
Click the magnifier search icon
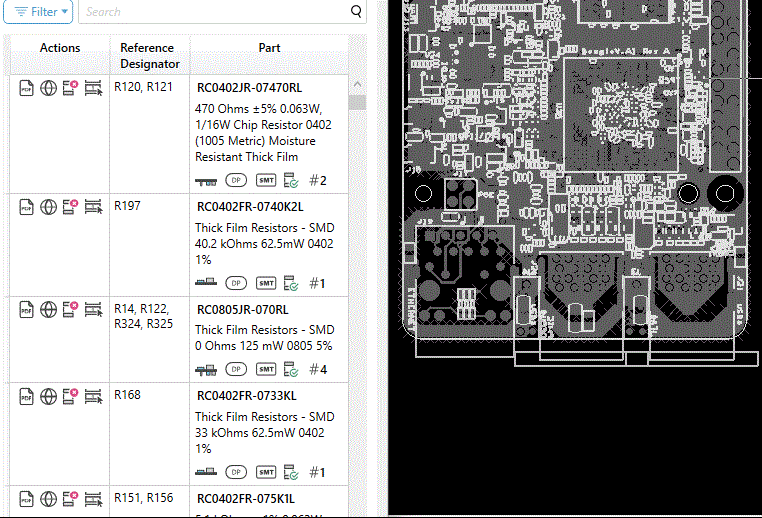pyautogui.click(x=356, y=12)
